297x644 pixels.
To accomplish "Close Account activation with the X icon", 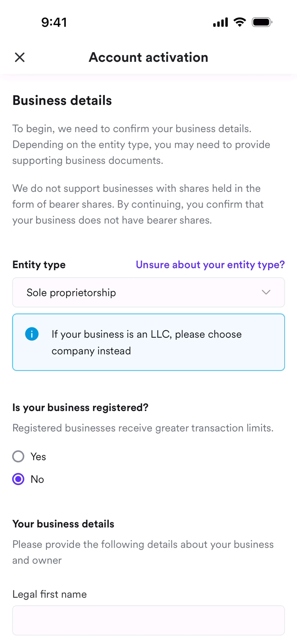I will pyautogui.click(x=20, y=57).
